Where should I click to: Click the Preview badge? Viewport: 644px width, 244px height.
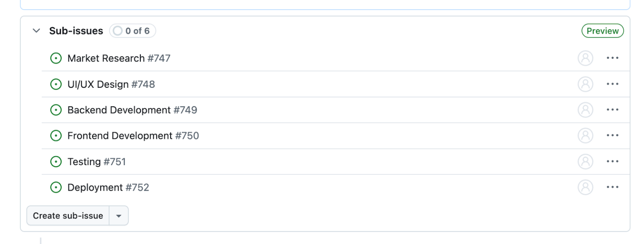(602, 30)
